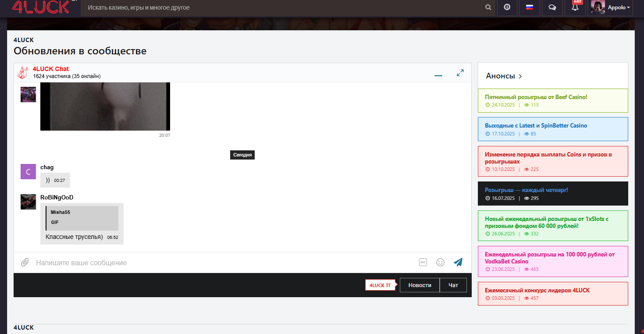Open the messages speech bubble icon
The width and height of the screenshot is (644, 334).
[x=552, y=7]
